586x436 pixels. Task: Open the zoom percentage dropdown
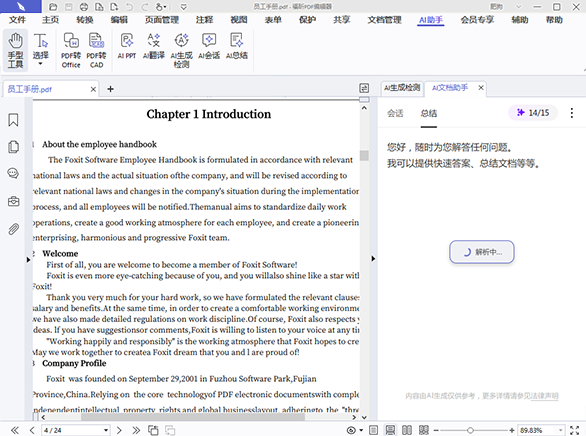click(560, 430)
